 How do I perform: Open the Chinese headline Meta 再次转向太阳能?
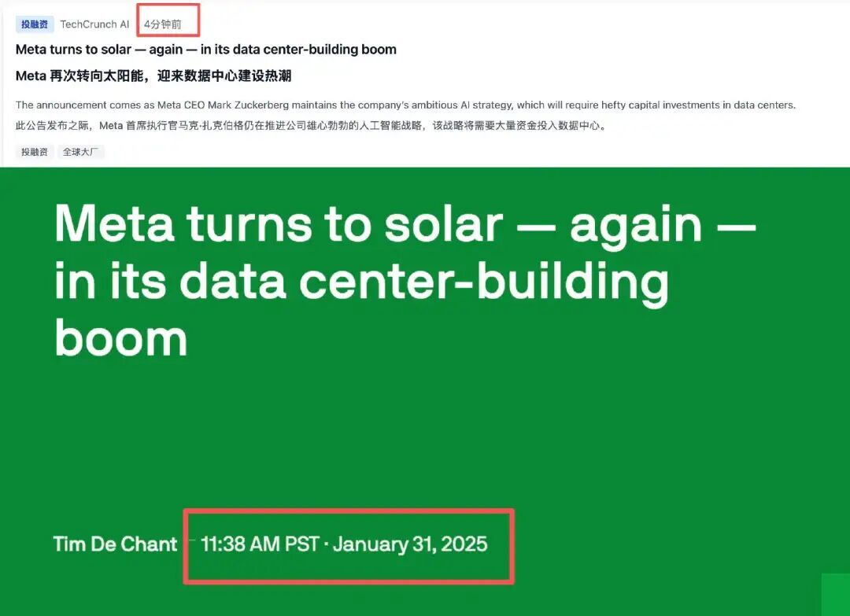pyautogui.click(x=153, y=76)
